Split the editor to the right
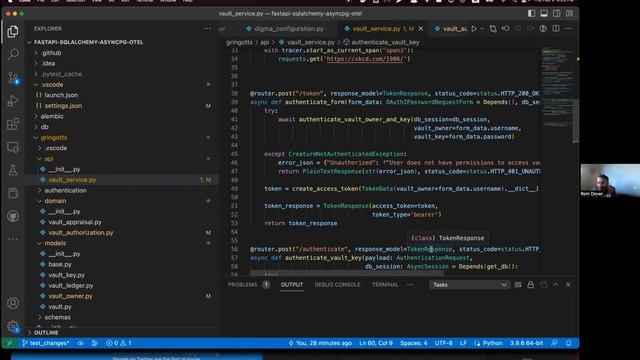This screenshot has height=360, width=640. (x=556, y=29)
